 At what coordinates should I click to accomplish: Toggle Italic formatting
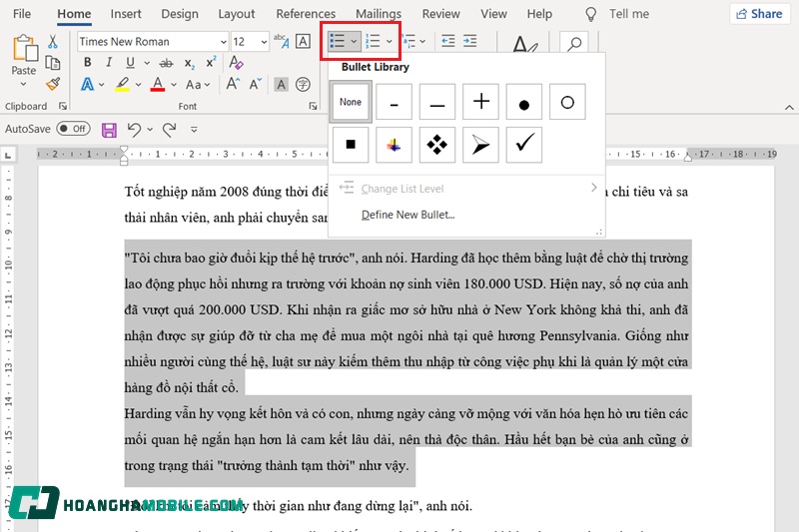click(x=108, y=63)
